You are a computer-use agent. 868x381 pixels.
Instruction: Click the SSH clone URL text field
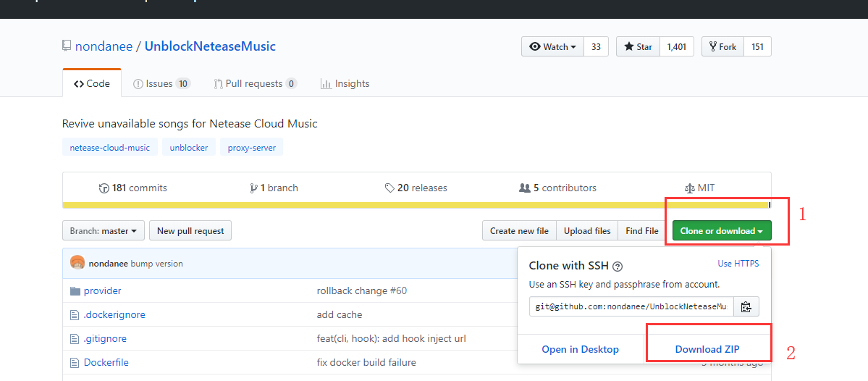point(631,306)
